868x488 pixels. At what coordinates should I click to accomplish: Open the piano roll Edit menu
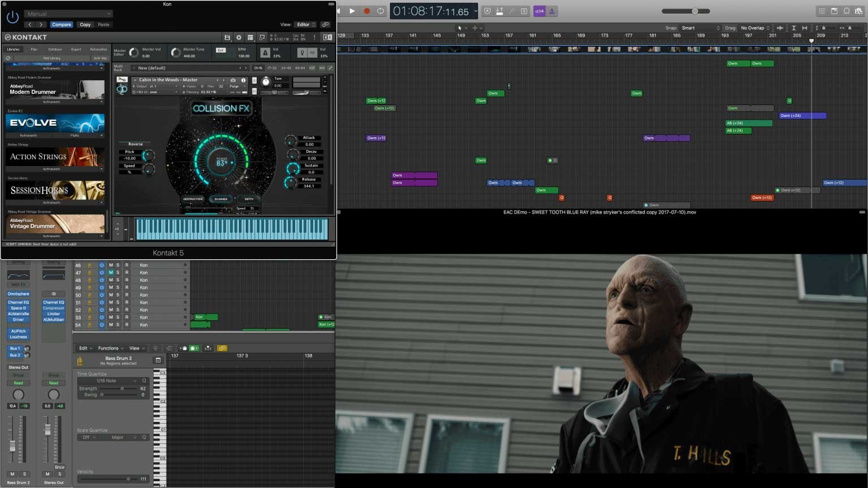tap(85, 348)
